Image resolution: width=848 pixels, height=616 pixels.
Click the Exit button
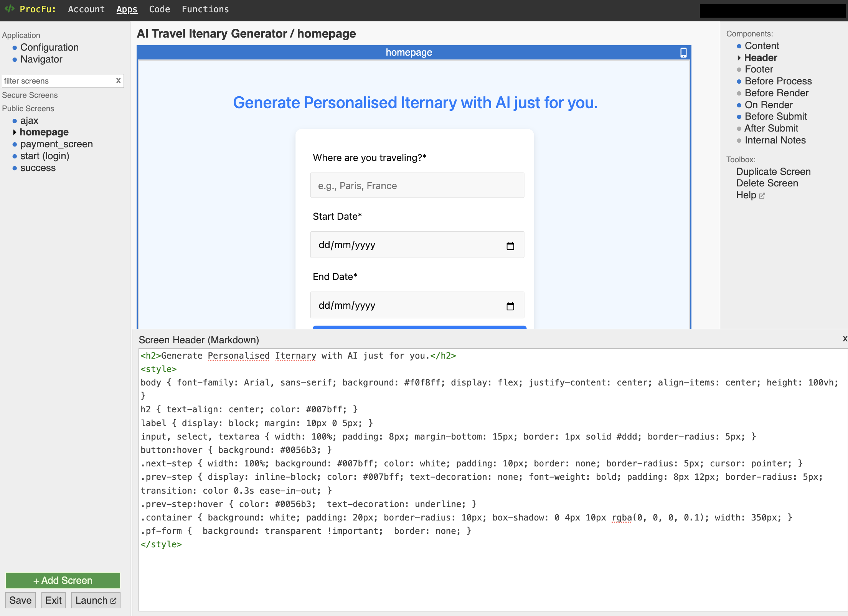53,600
